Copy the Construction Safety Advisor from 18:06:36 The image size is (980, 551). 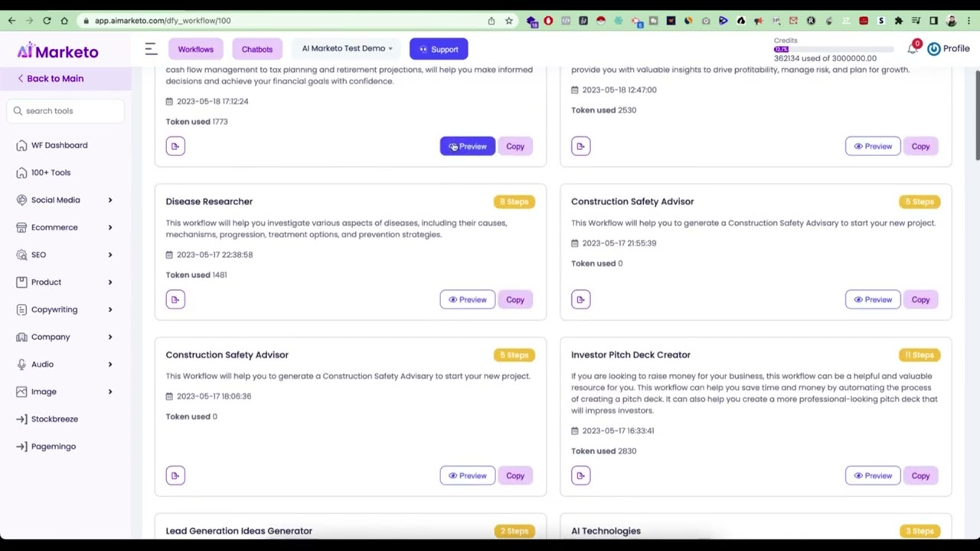pos(515,475)
